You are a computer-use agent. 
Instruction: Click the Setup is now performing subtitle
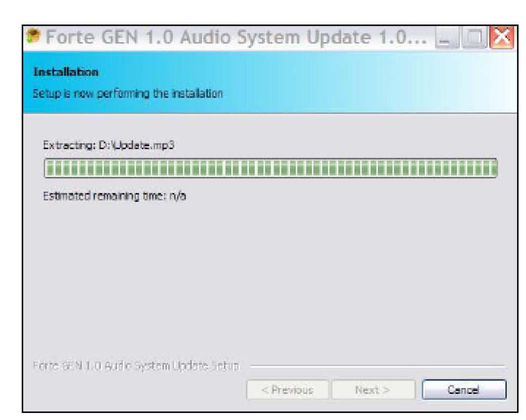[127, 94]
